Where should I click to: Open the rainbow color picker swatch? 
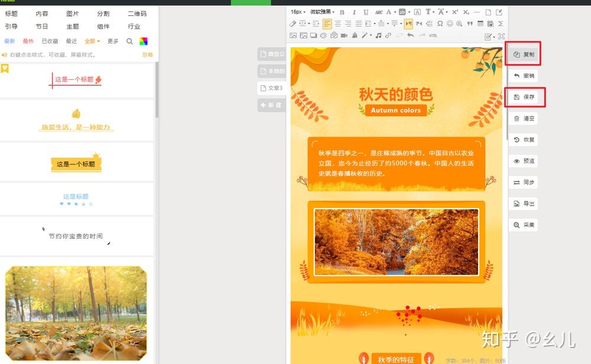coord(144,41)
